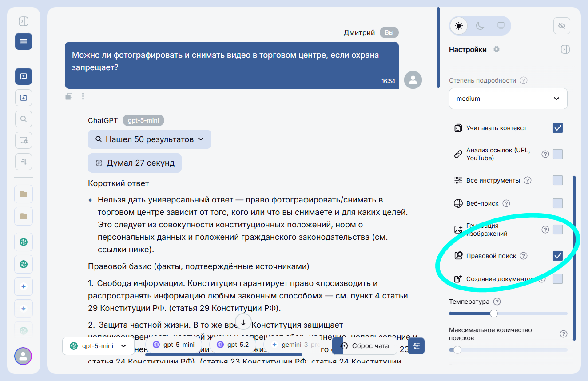The height and width of the screenshot is (381, 588).
Task: Expand Нашел 50 результатов search results
Action: (x=149, y=139)
